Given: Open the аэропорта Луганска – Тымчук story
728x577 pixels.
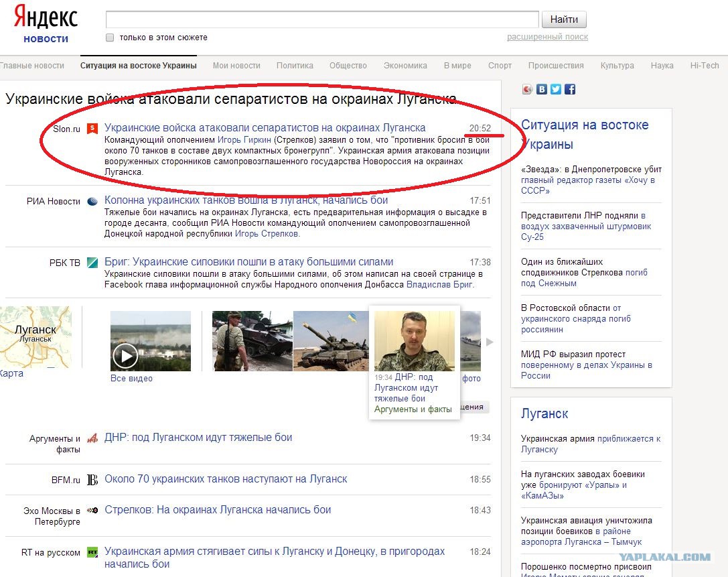Looking at the screenshot, I should pos(587,531).
